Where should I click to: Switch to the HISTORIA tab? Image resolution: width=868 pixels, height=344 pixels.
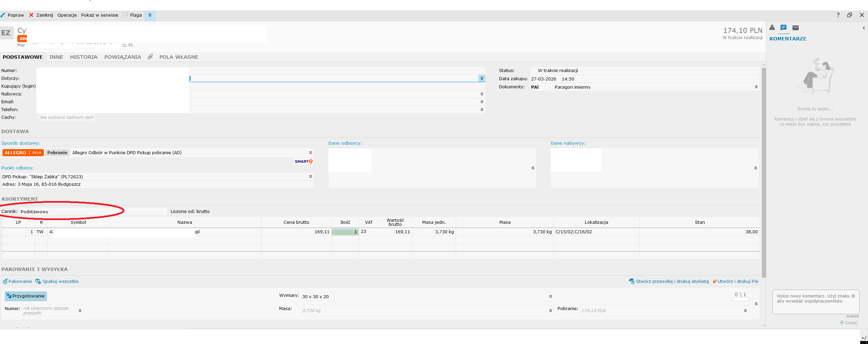tap(84, 57)
